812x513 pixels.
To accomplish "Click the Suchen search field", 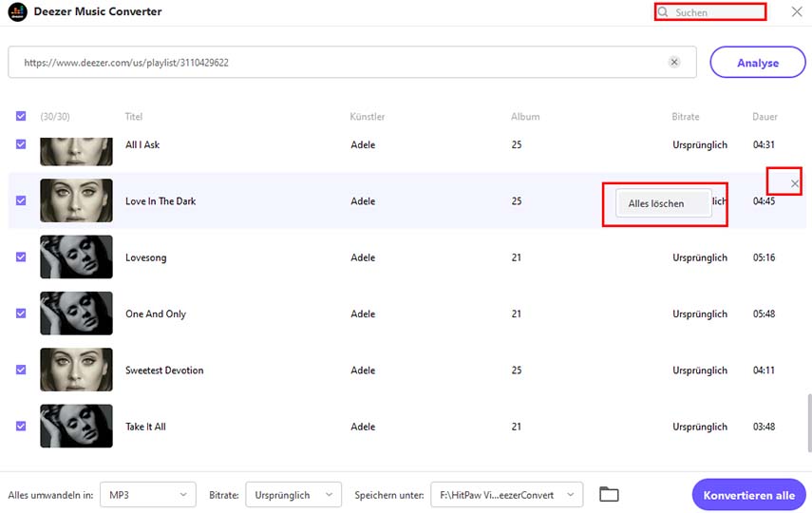I will click(710, 12).
